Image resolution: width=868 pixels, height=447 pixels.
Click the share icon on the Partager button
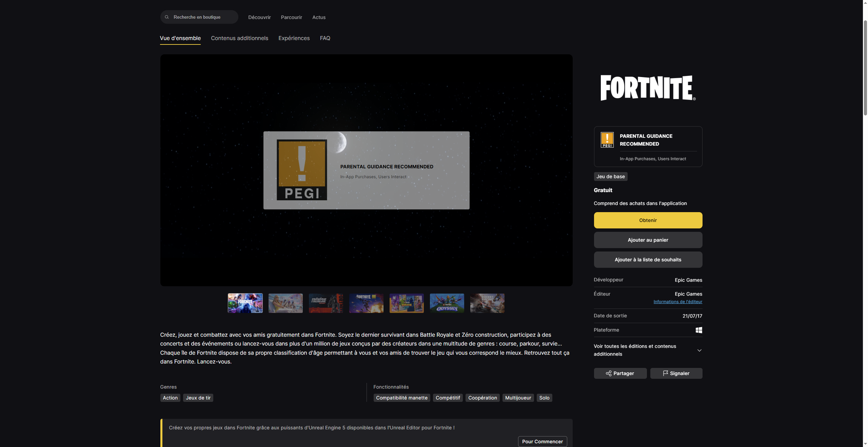coord(608,373)
